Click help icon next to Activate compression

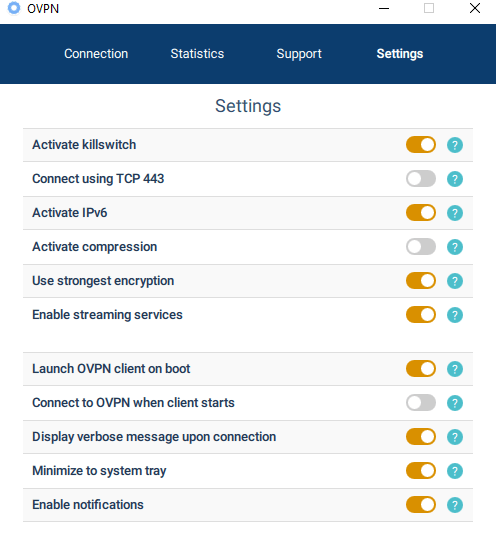455,247
